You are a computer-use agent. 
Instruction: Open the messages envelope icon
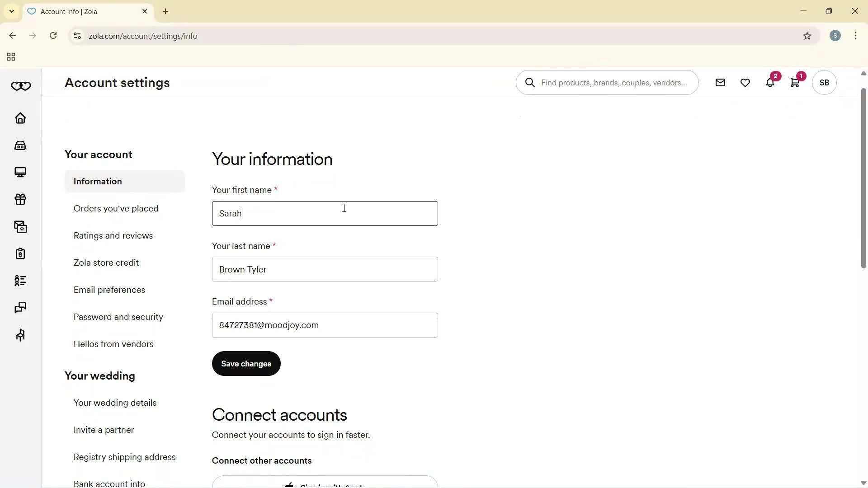(x=720, y=82)
